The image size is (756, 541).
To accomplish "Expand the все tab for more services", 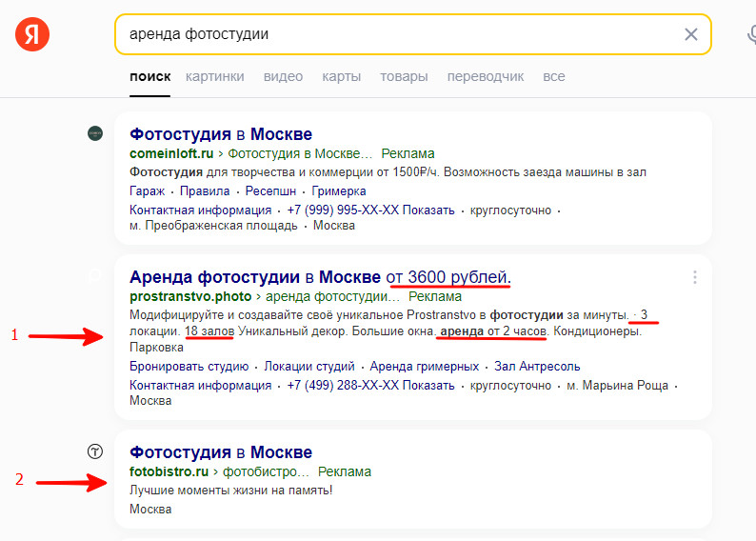I will click(x=553, y=76).
